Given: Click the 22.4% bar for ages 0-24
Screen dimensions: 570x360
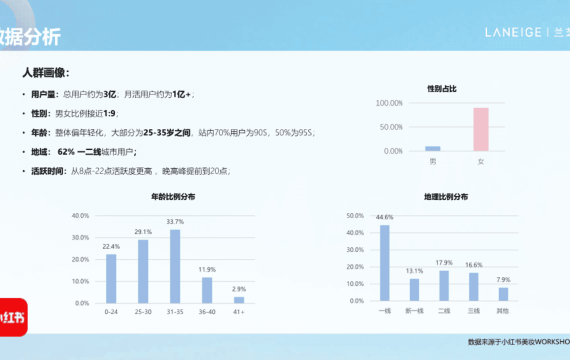Looking at the screenshot, I should [x=111, y=279].
